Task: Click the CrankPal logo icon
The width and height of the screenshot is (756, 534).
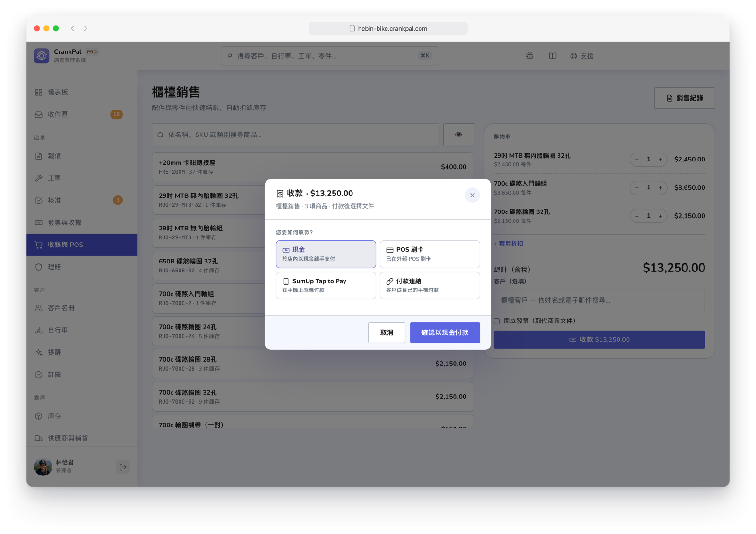Action: [x=42, y=56]
